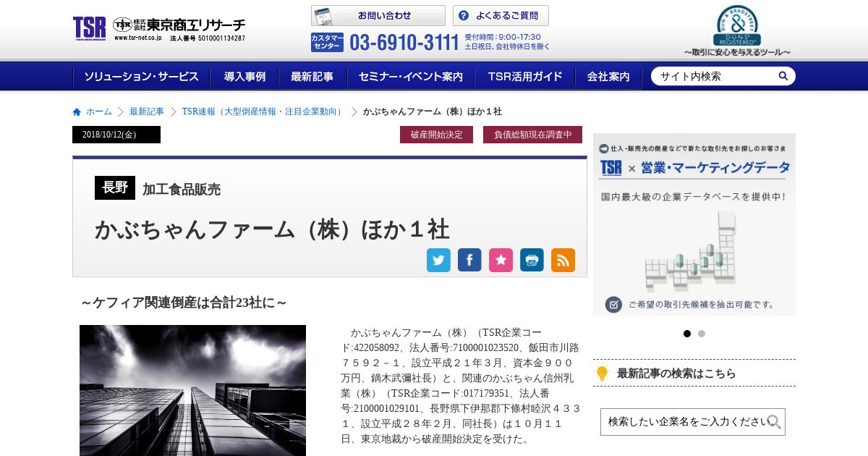
Task: Click the D-U-N-S Registered seal
Action: point(737,30)
